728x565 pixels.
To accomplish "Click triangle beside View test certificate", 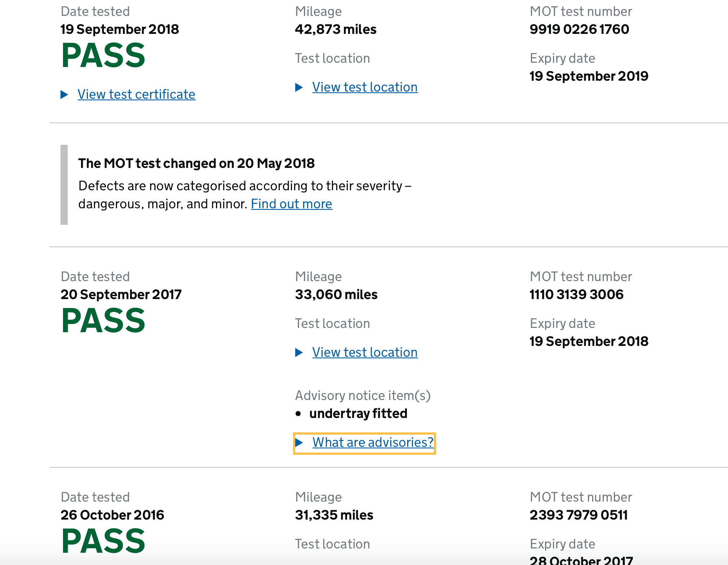I will point(64,95).
